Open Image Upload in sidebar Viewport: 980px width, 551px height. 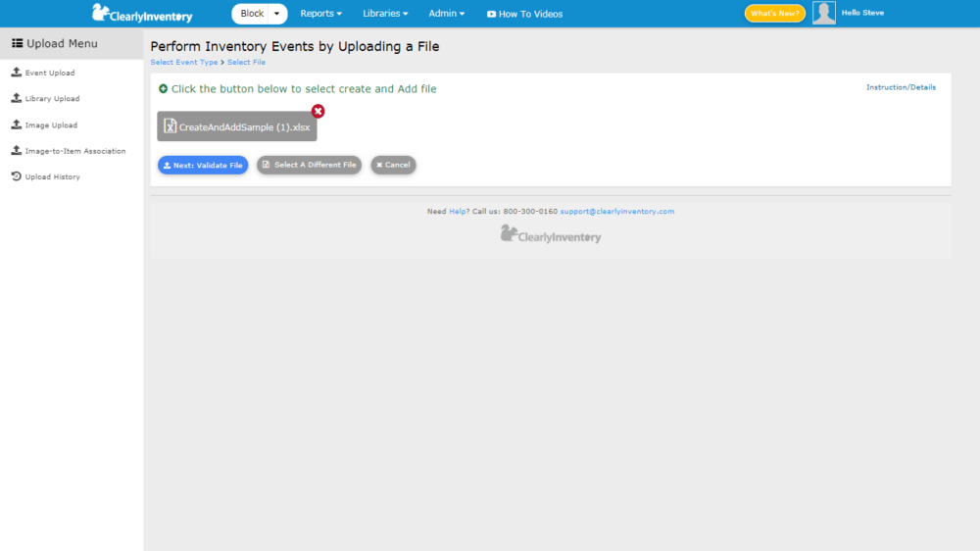tap(44, 125)
